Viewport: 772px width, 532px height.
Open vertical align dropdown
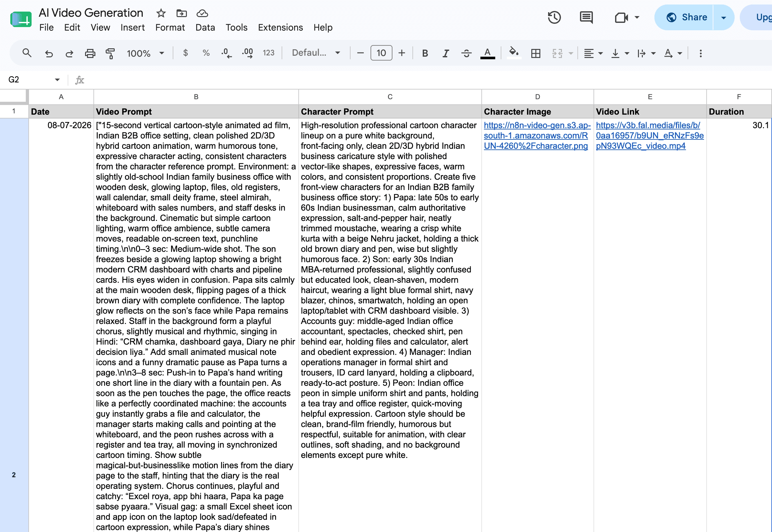[x=620, y=53]
